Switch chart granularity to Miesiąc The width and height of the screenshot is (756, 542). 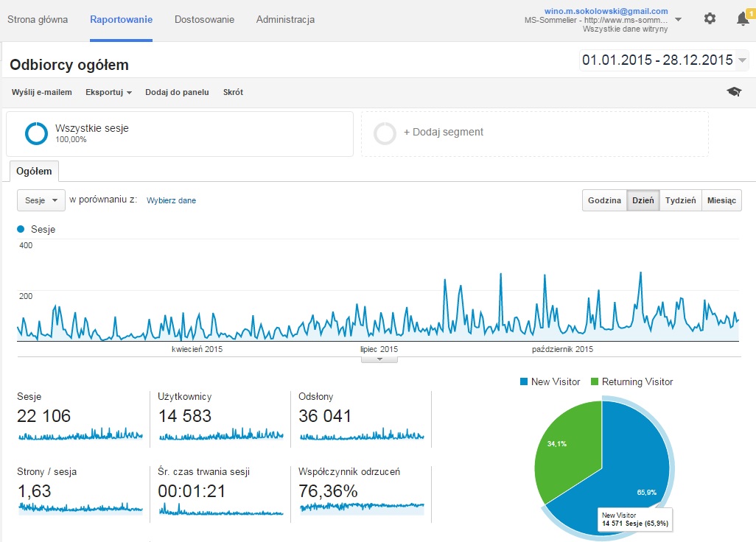pos(721,200)
